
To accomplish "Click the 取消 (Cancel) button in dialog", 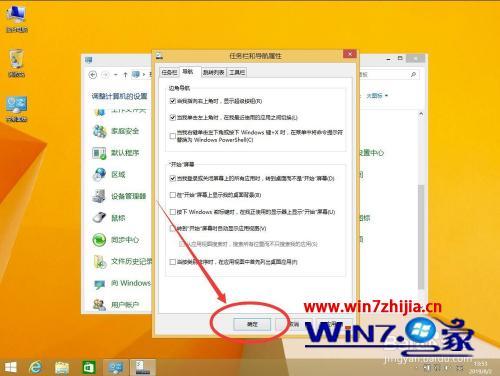I will click(293, 324).
